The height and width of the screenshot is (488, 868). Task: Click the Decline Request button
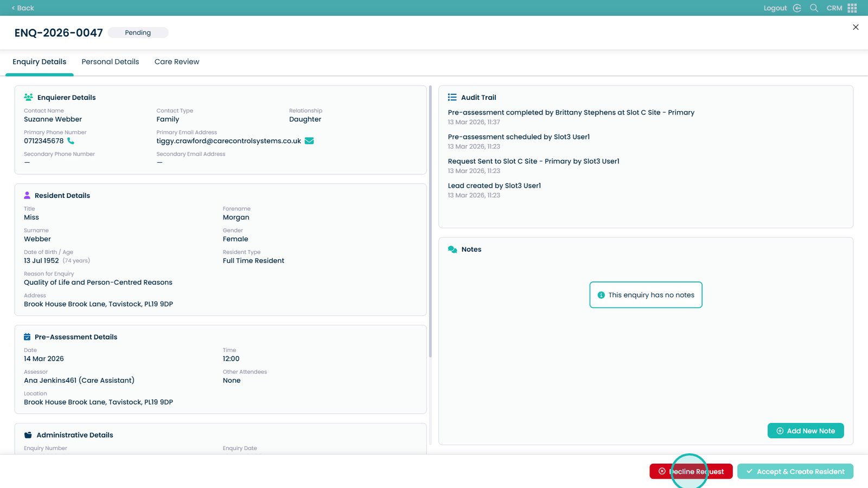pos(691,472)
